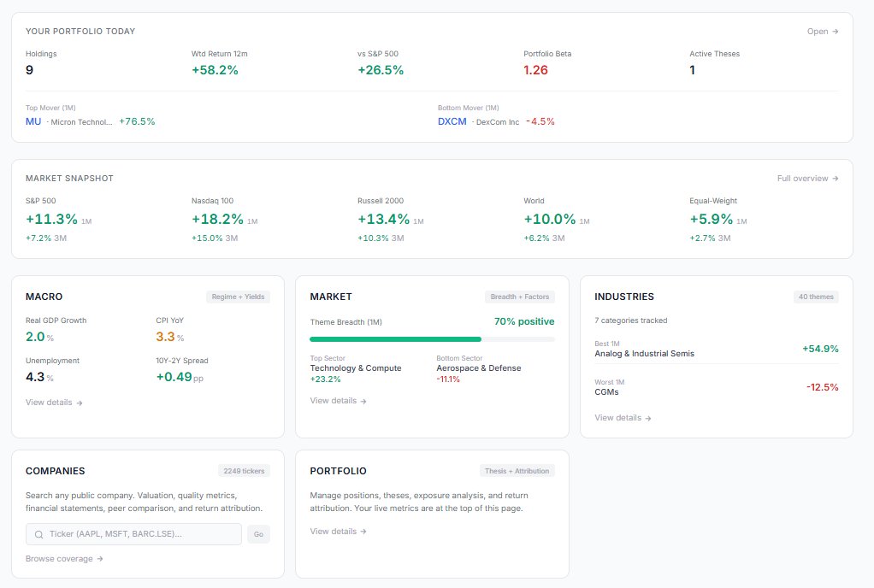Click Technology & Compute top sector
Screen dimensions: 874x588
point(356,368)
